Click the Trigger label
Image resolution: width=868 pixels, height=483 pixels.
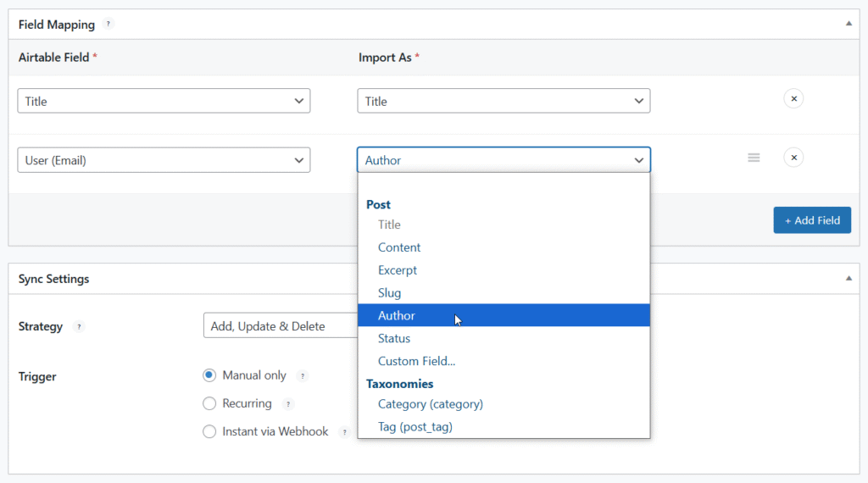click(x=37, y=376)
